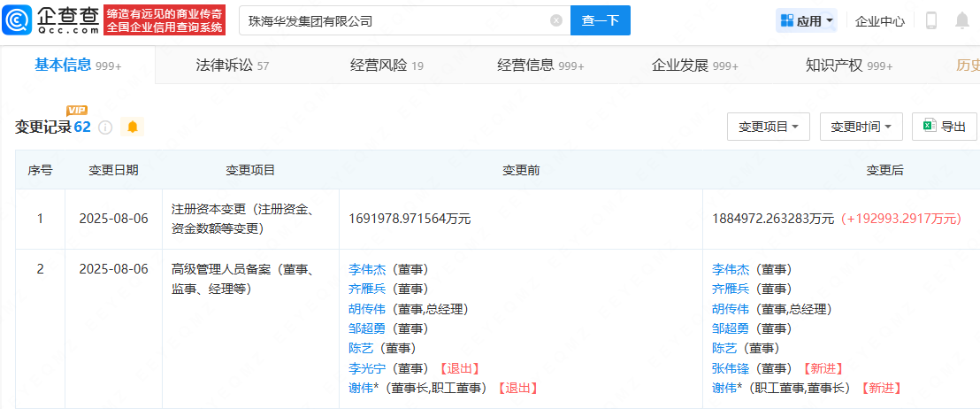This screenshot has height=409, width=980.
Task: Open the partially visible 历史 tab
Action: tap(968, 65)
